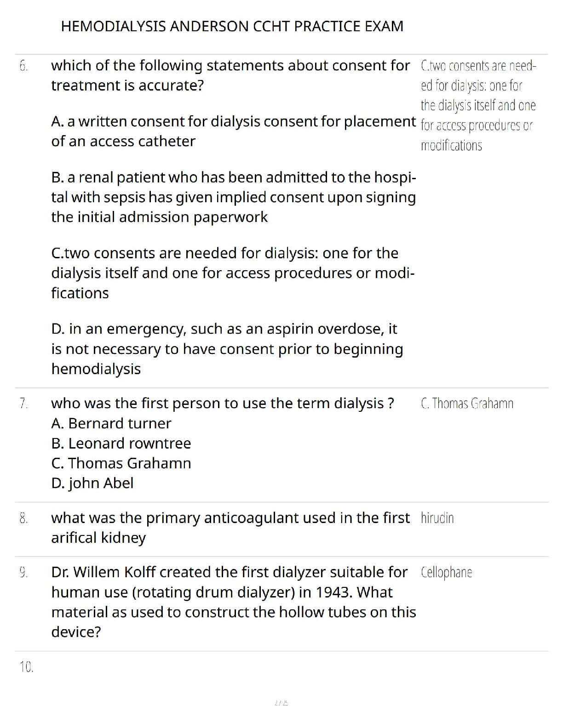Screen dimensions: 563x728
Task: Click question number 7
Action: [24, 404]
